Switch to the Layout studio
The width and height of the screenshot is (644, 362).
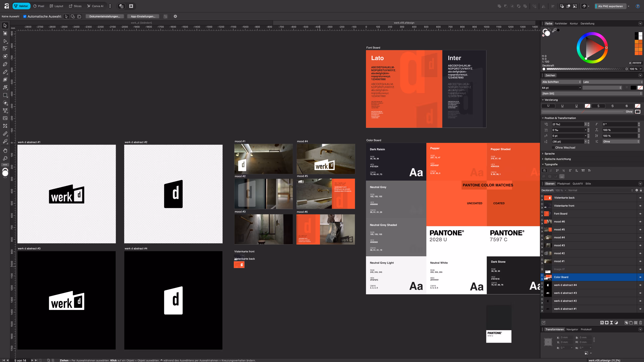click(x=57, y=6)
